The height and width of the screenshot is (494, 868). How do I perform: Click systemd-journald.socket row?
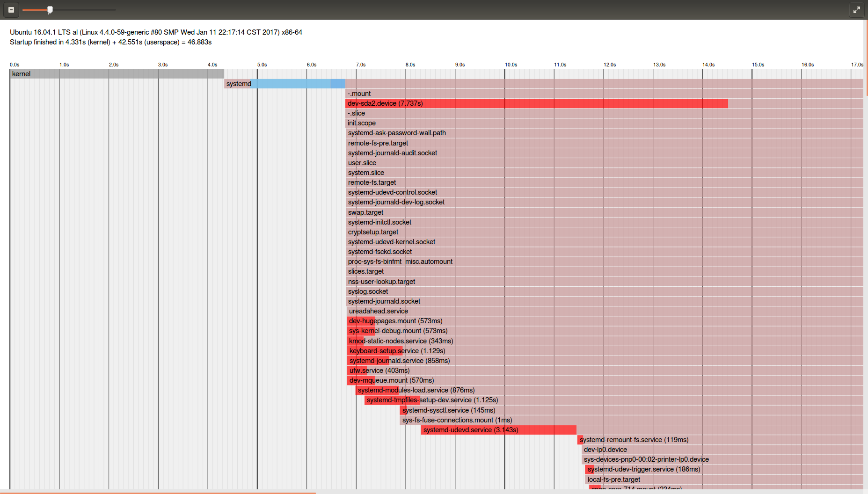[604, 301]
